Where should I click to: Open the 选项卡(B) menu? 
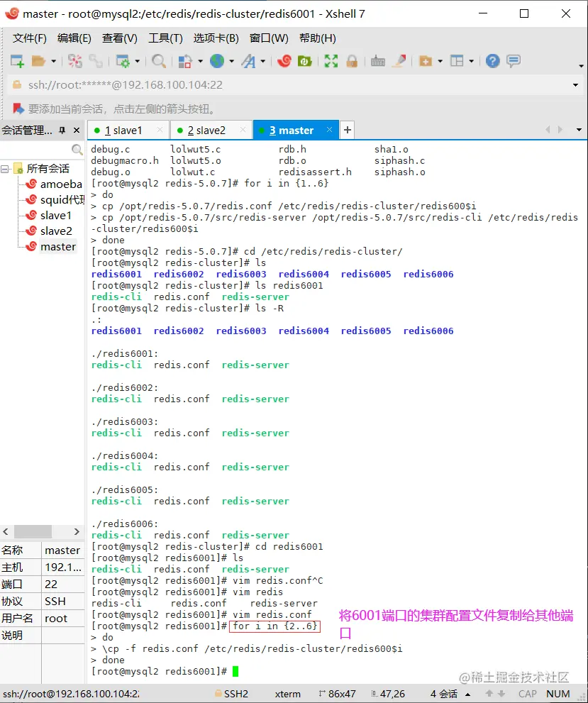[216, 38]
